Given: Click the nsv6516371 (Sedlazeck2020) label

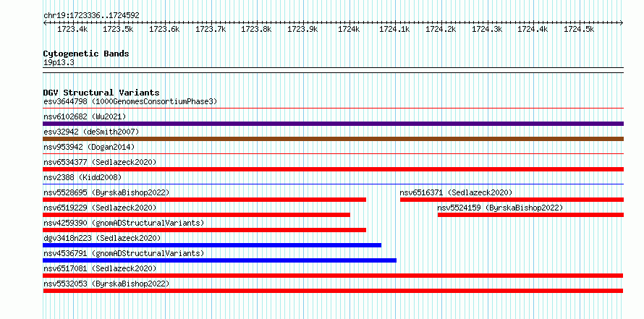Looking at the screenshot, I should click(456, 192).
